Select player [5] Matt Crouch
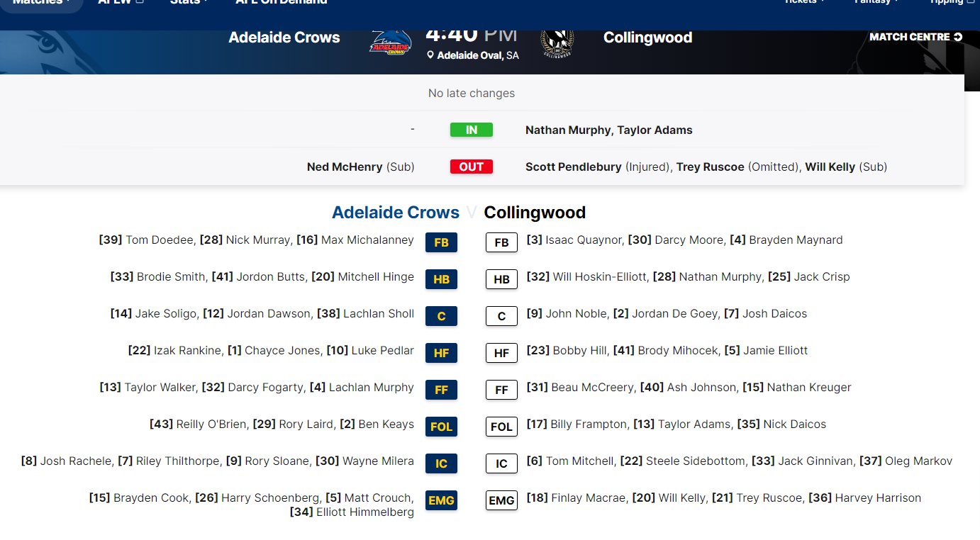980x540 pixels. coord(369,498)
